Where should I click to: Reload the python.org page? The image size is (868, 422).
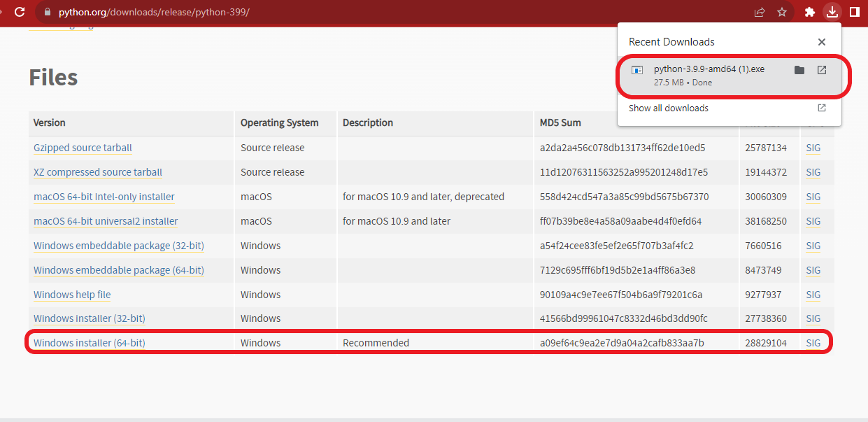[x=20, y=12]
